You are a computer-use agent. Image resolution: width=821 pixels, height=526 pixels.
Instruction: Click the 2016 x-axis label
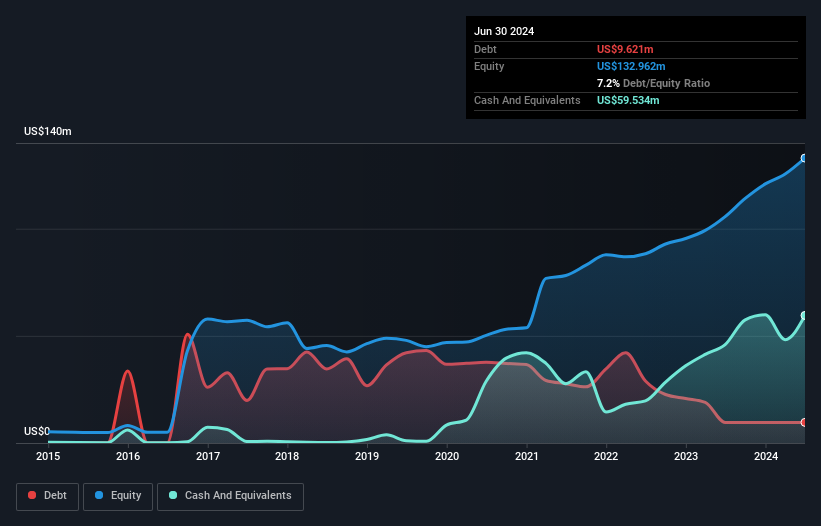[128, 456]
